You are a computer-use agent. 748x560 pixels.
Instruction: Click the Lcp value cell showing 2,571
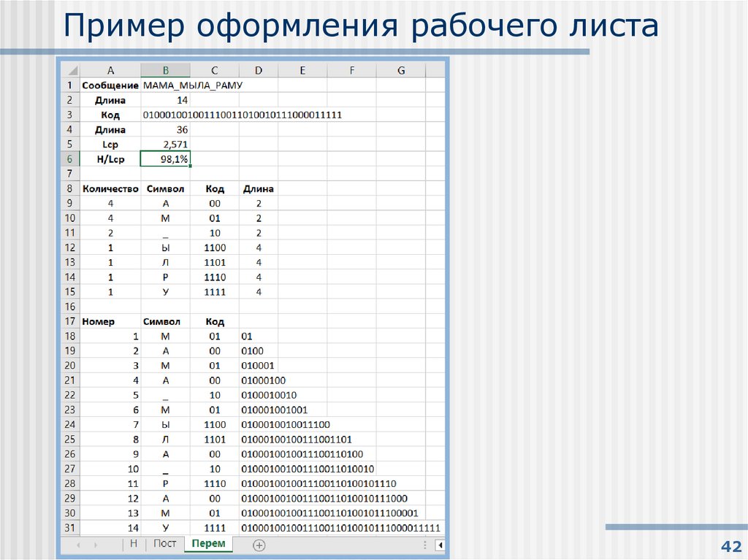coord(166,144)
